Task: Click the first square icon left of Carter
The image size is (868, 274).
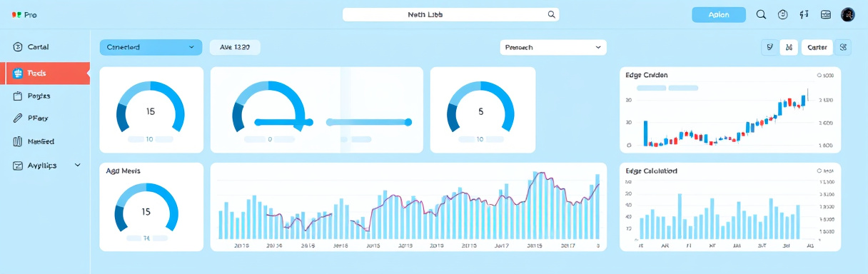Action: pos(770,47)
